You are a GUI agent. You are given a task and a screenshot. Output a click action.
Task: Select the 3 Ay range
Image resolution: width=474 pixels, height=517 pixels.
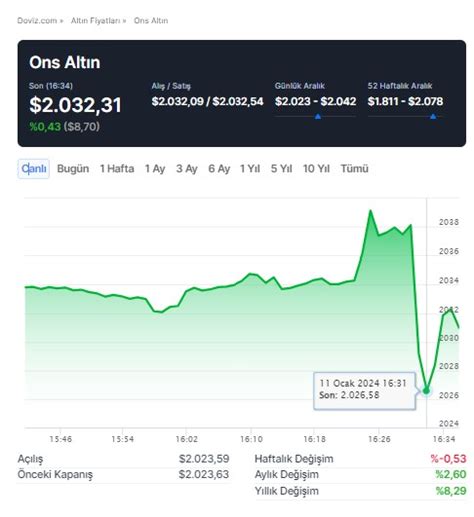(187, 169)
